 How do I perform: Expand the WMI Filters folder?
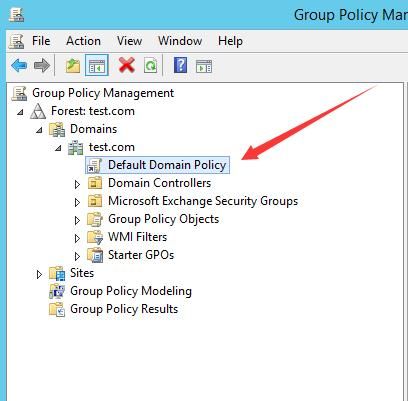coord(77,238)
